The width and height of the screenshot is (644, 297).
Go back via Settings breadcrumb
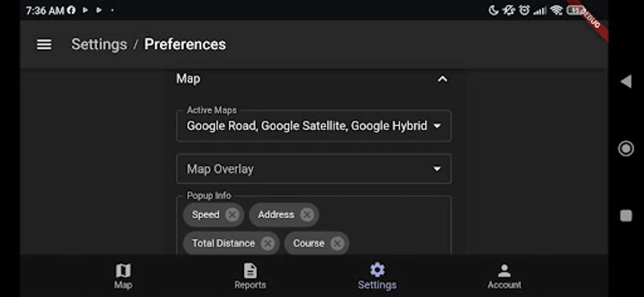pyautogui.click(x=99, y=44)
